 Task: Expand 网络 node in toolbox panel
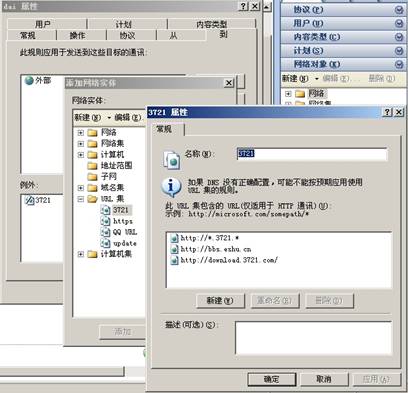(288, 94)
